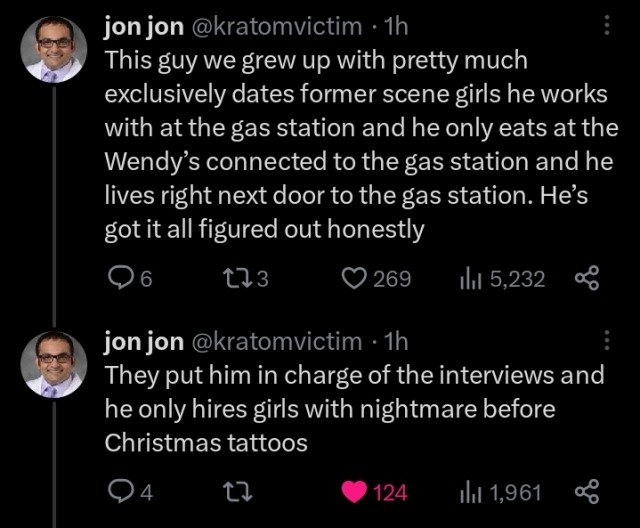Open the interviews tweet text
The height and width of the screenshot is (528, 640).
(x=350, y=408)
